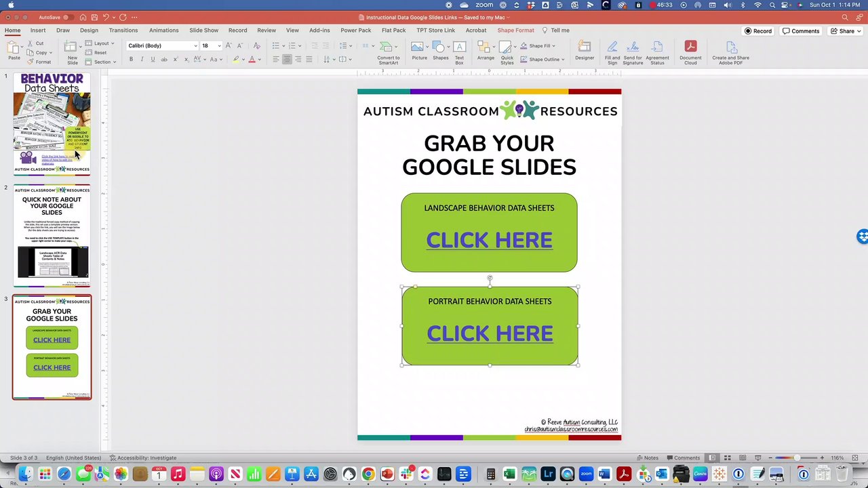
Task: Click Convert to SmartArt
Action: [389, 53]
